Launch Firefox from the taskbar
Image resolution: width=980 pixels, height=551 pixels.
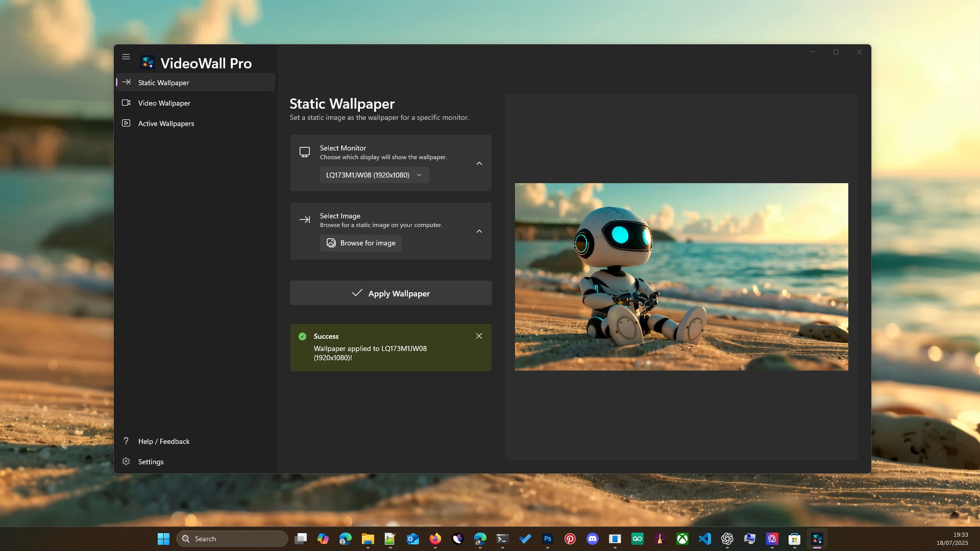click(435, 539)
